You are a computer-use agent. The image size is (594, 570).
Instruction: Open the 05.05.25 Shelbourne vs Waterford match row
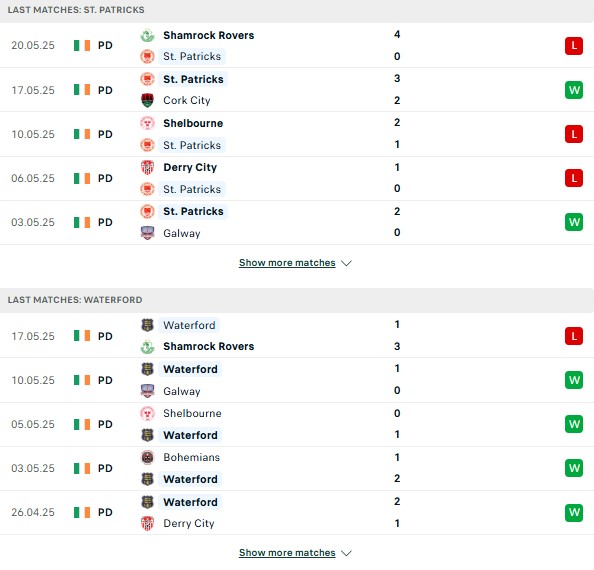pyautogui.click(x=297, y=424)
